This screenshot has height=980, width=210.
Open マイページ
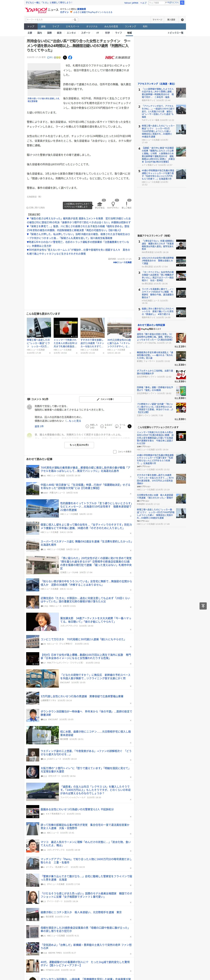pos(157,20)
